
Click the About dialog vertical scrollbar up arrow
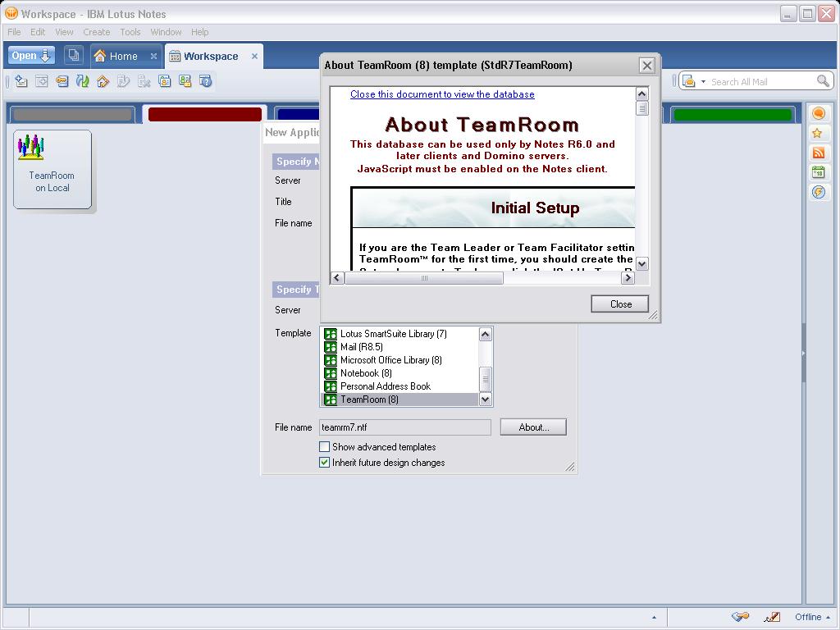pos(641,94)
